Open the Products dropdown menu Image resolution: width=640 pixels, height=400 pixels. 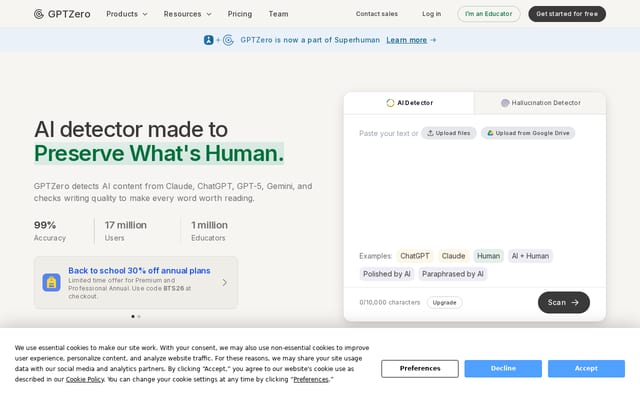click(x=127, y=14)
